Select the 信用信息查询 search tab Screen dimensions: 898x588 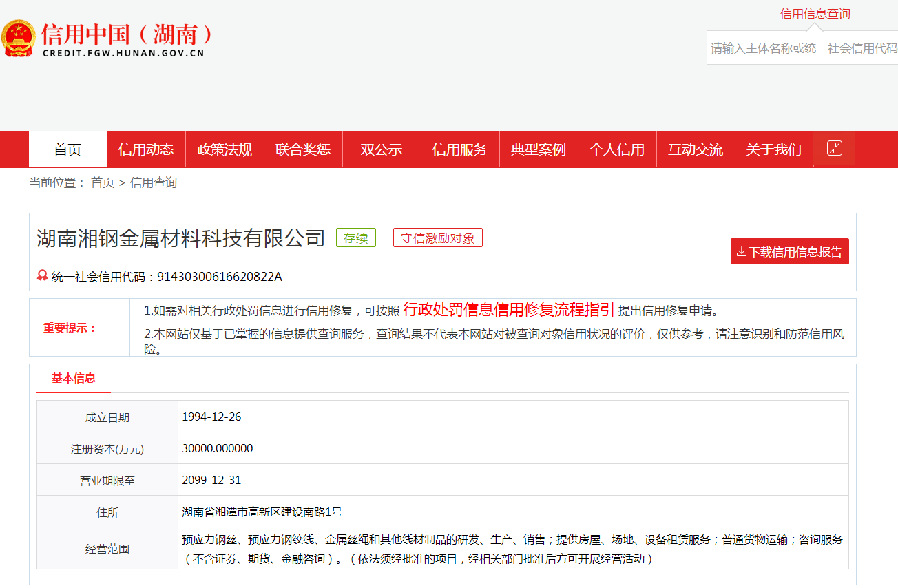tap(815, 14)
